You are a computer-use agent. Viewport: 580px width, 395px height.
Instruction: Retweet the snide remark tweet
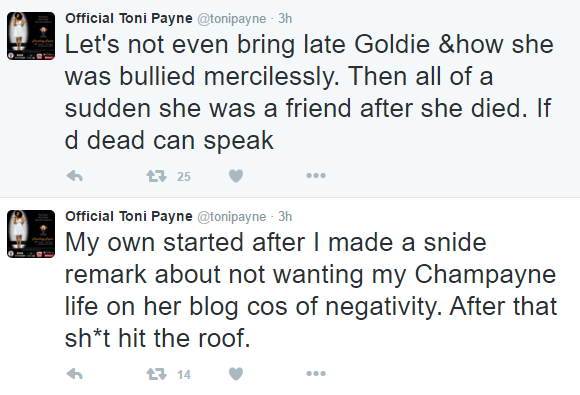point(156,374)
